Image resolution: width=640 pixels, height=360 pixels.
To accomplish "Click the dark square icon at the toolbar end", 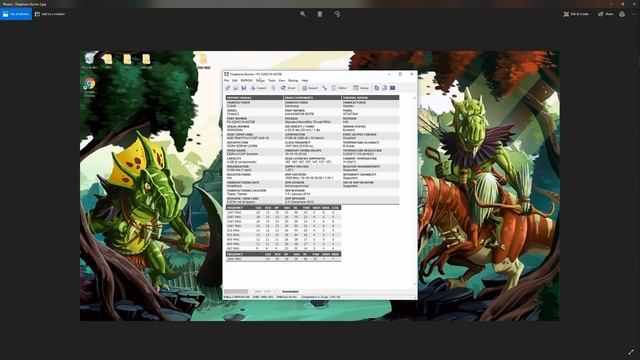I will tap(393, 88).
